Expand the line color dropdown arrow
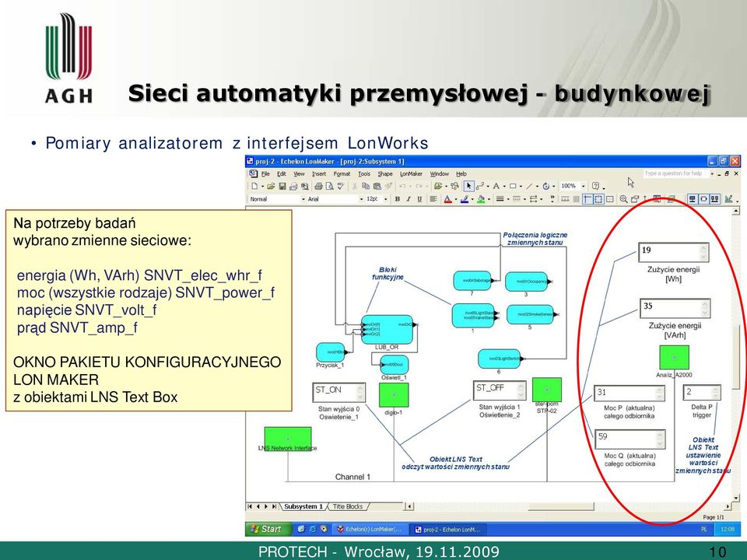 [x=472, y=199]
